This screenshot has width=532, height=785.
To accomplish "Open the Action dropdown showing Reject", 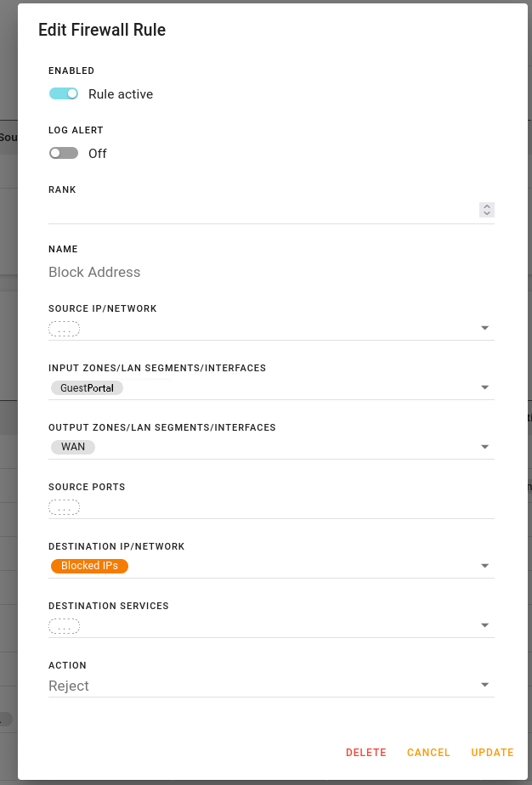I will (271, 686).
